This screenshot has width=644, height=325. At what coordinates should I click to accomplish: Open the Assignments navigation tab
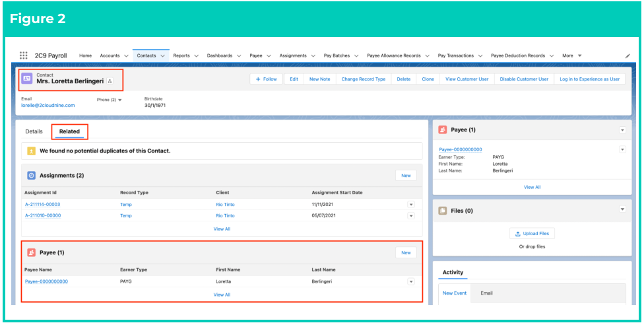click(x=293, y=55)
